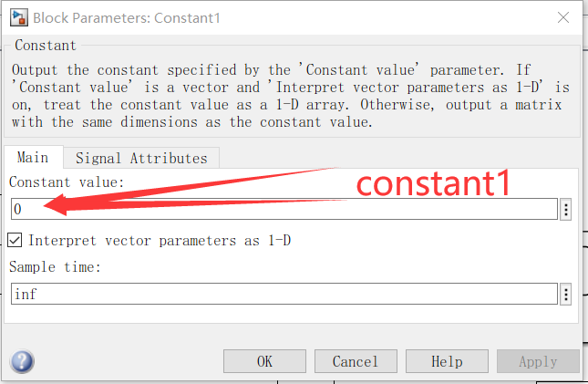The width and height of the screenshot is (588, 384).
Task: Click the Simulink block icon in title bar
Action: [x=15, y=17]
